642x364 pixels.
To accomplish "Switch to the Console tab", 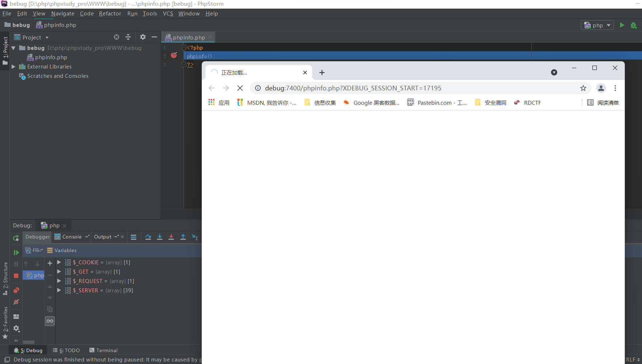I will [x=72, y=237].
